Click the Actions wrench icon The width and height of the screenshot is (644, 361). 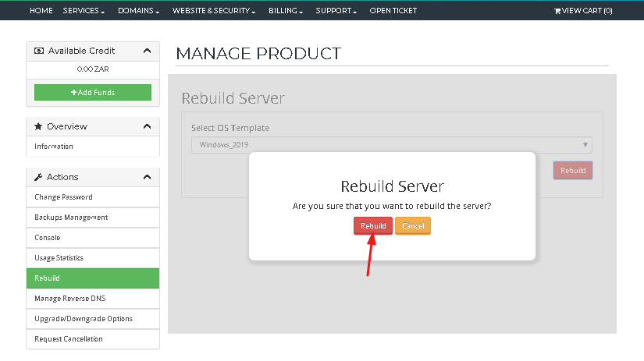click(38, 177)
